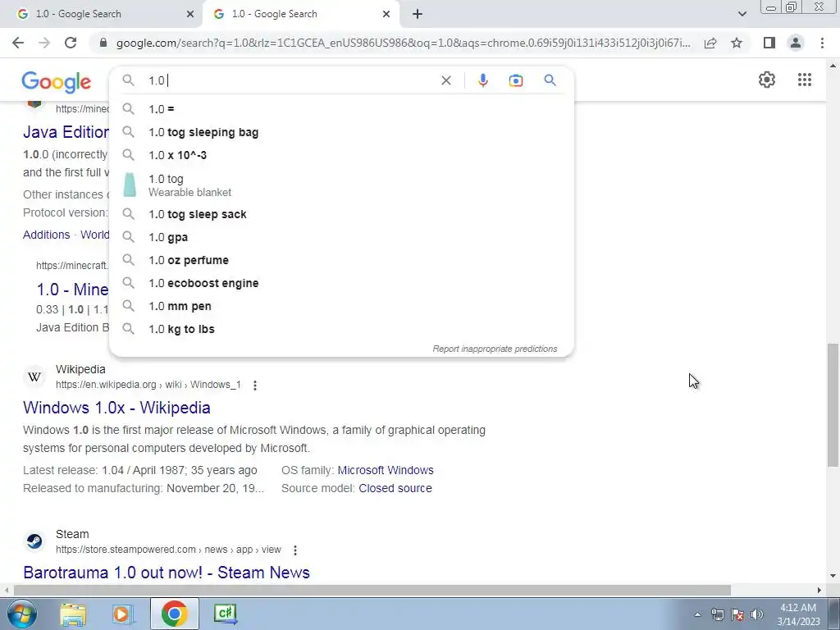Image resolution: width=840 pixels, height=630 pixels.
Task: Select the suggestion "1.0 x 10^-3"
Action: [x=341, y=155]
